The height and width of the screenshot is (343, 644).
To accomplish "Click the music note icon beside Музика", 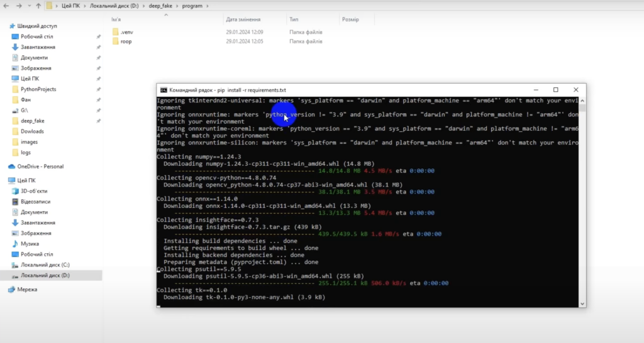I will 15,244.
